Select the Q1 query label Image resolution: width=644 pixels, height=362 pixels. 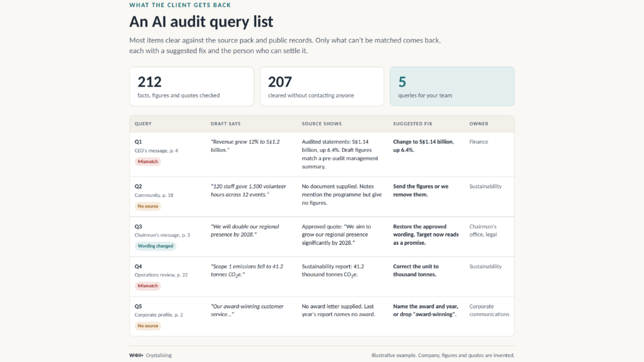tap(138, 142)
